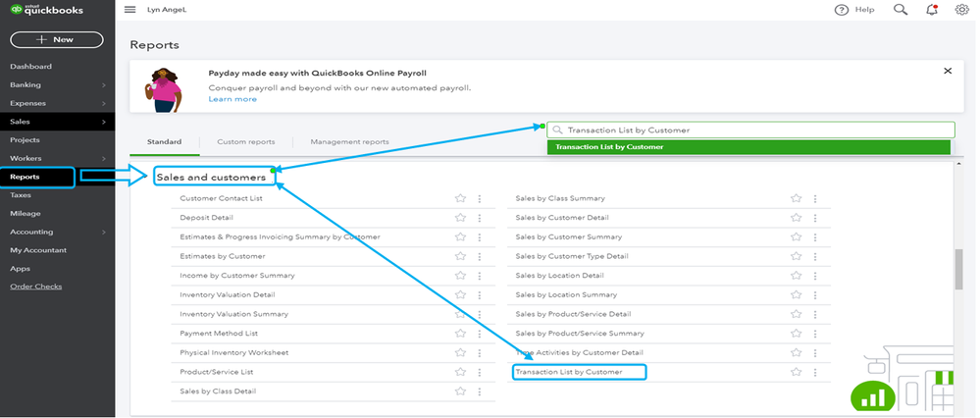Switch to the Custom reports tab
The width and height of the screenshot is (980, 418).
(x=245, y=142)
